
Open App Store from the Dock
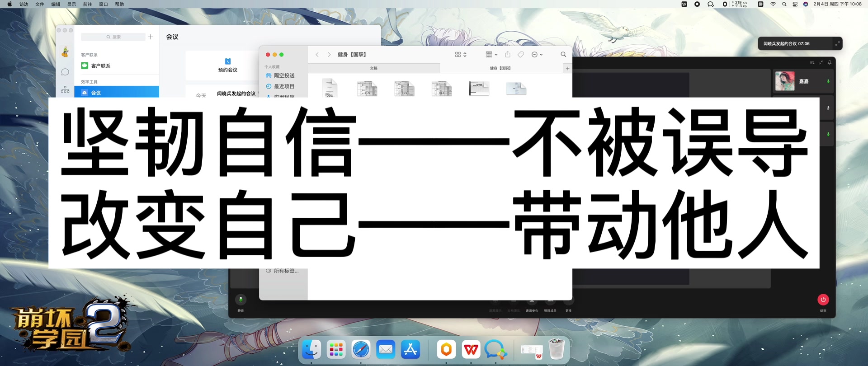point(410,350)
